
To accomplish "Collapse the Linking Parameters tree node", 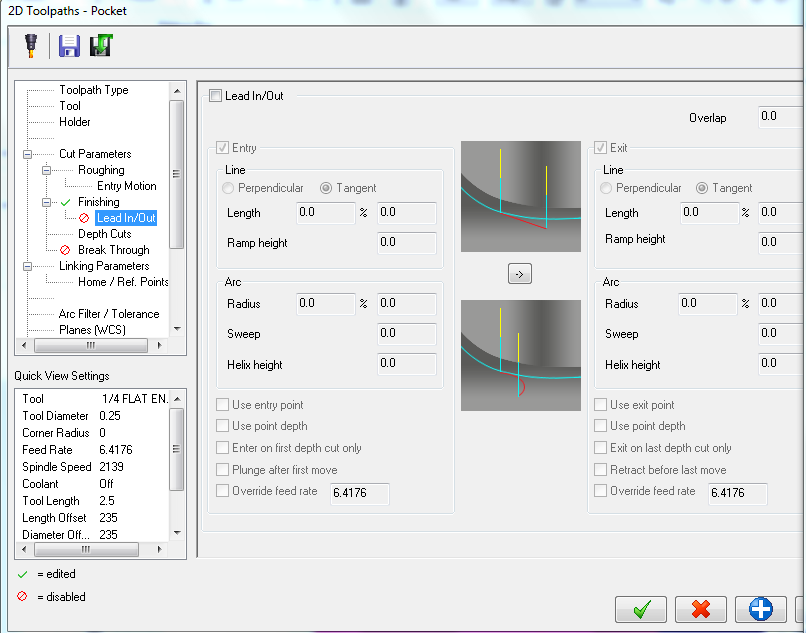I will coord(27,266).
